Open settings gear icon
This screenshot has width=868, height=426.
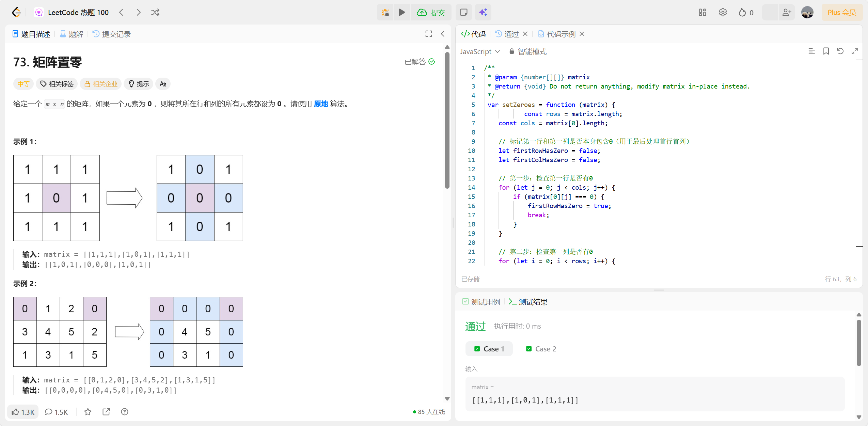[x=723, y=13]
